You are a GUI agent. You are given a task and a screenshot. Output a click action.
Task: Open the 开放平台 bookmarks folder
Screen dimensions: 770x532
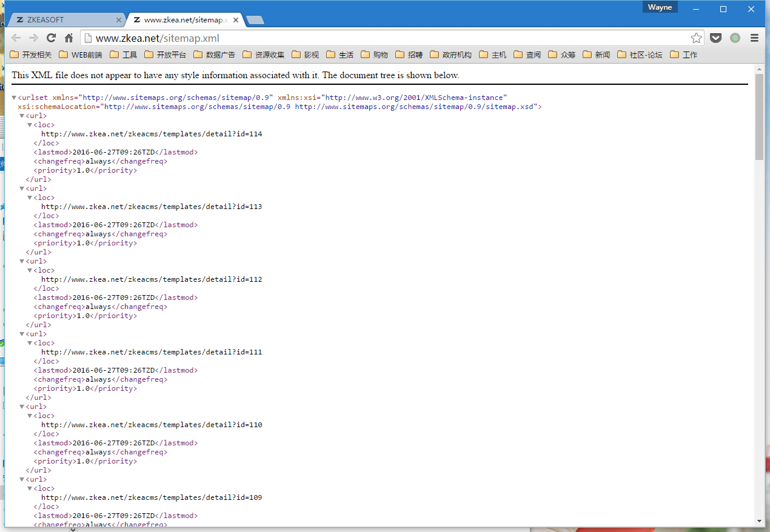click(x=166, y=55)
